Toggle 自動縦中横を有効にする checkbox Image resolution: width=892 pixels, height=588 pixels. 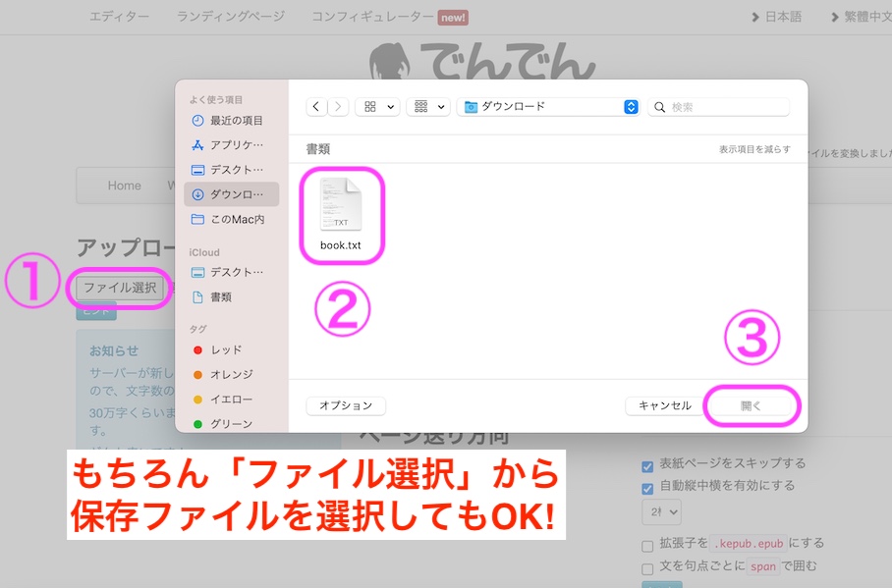pos(647,487)
